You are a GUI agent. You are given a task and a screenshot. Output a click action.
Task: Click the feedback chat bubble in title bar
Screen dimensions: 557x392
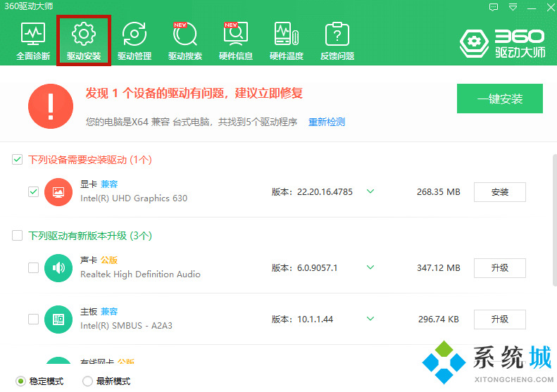[494, 7]
